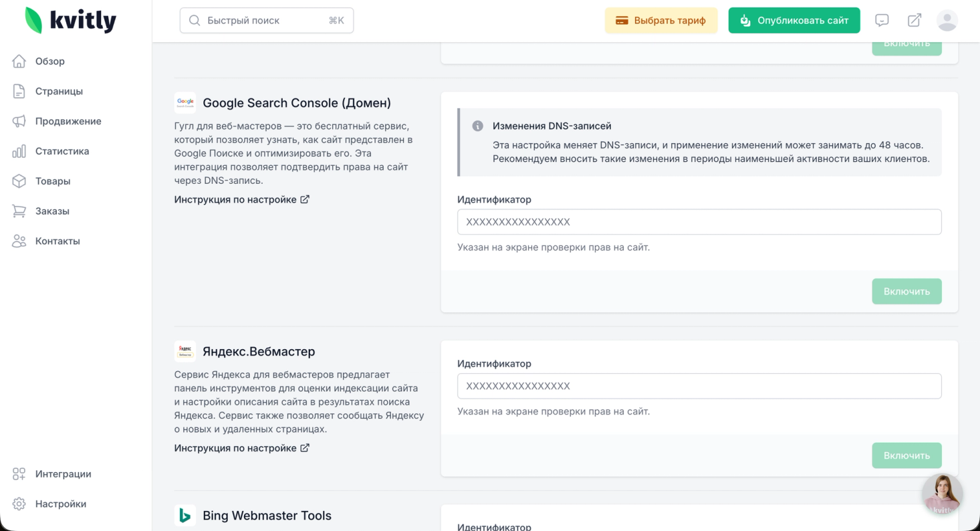
Task: Open Google Search Console setup instructions link
Action: pyautogui.click(x=242, y=199)
